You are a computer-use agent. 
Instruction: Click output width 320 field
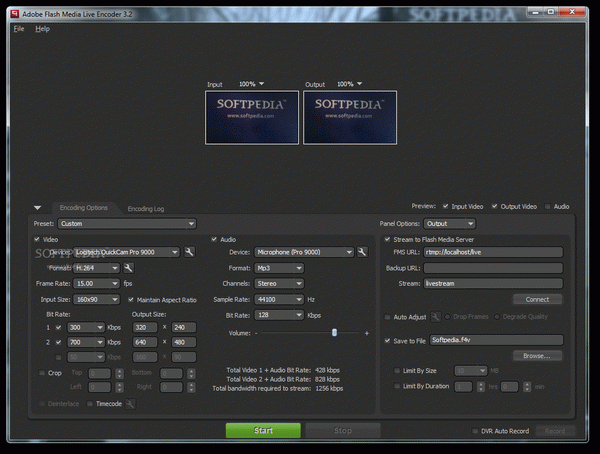145,327
